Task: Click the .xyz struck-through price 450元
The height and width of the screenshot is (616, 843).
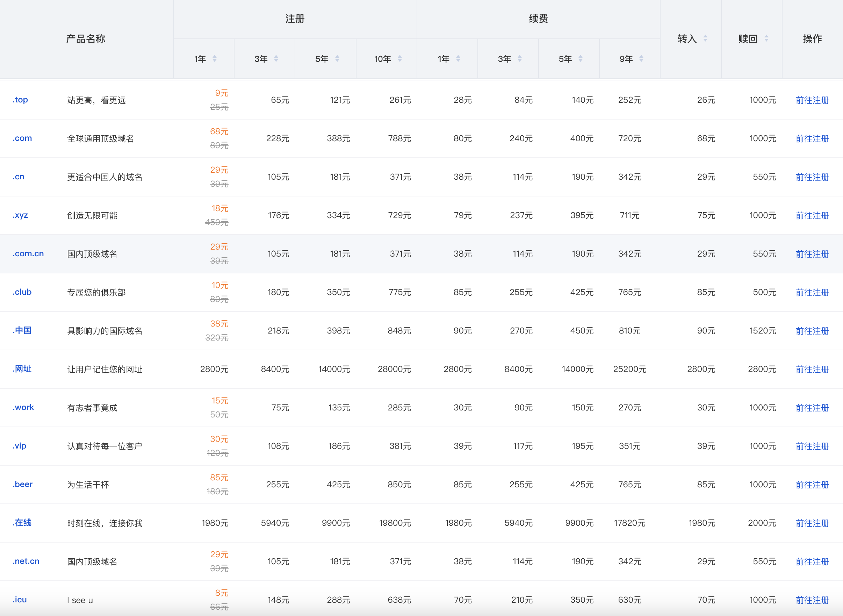Action: pyautogui.click(x=217, y=222)
